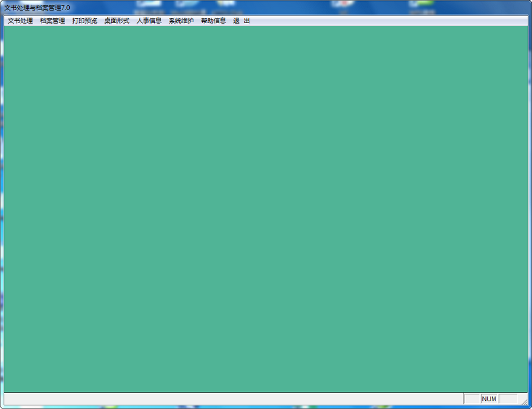Viewport: 532px width, 409px height.
Task: Open the 桌面形式 menu
Action: (116, 20)
